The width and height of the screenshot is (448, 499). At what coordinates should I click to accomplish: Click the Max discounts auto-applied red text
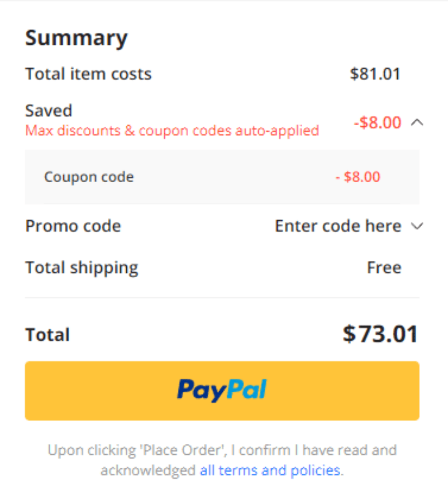172,131
